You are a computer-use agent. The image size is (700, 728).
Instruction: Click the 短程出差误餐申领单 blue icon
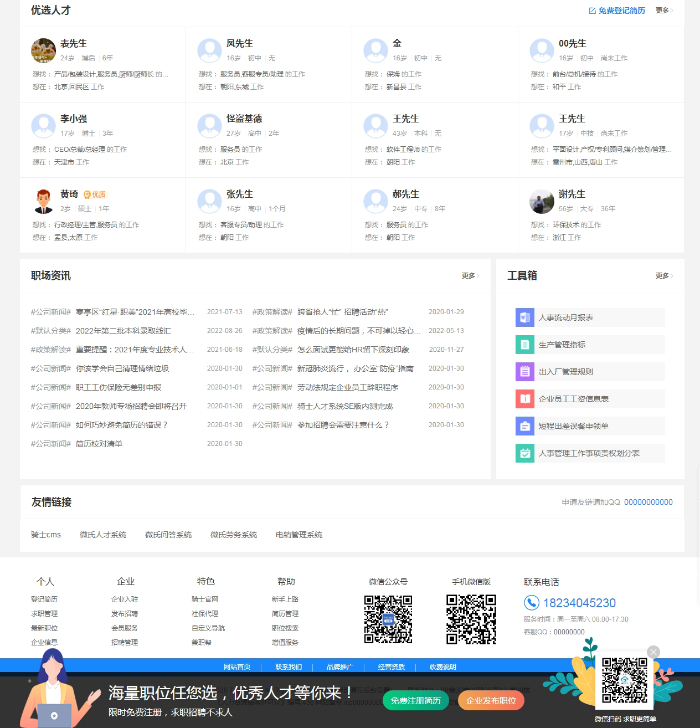(524, 426)
